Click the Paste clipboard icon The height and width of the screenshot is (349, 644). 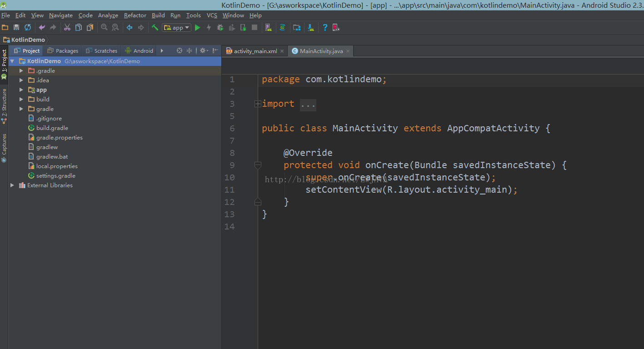[x=90, y=28]
